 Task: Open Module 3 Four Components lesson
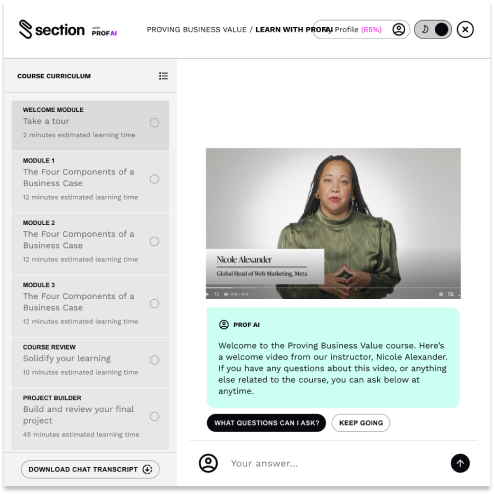pos(90,306)
